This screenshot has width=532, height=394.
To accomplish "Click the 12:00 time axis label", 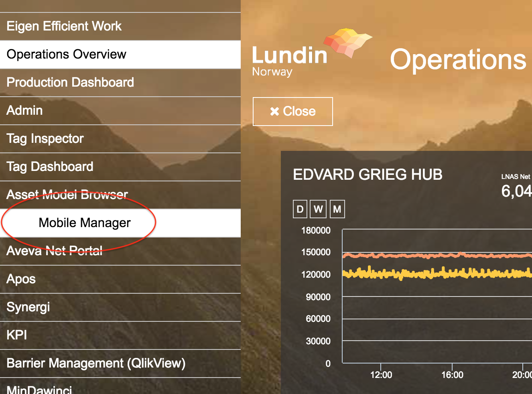I will [x=381, y=375].
